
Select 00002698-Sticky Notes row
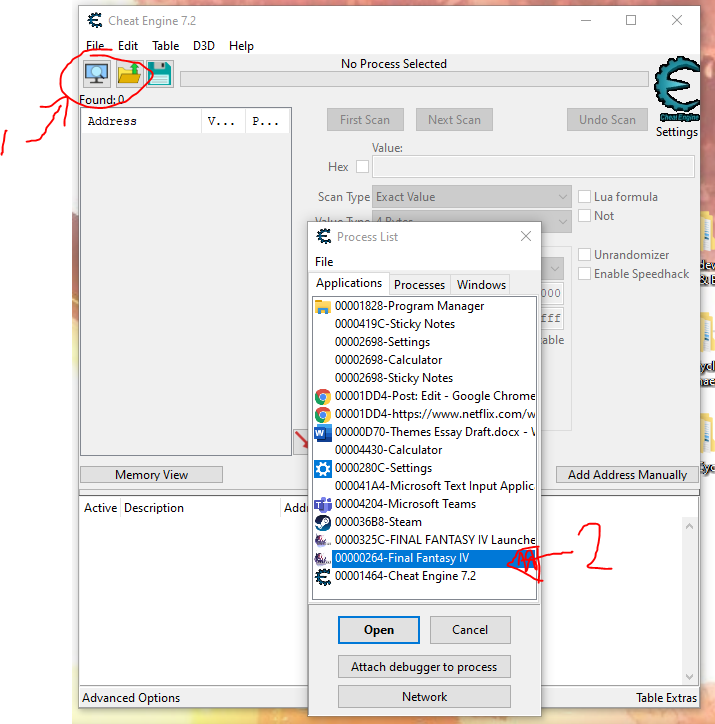point(424,378)
